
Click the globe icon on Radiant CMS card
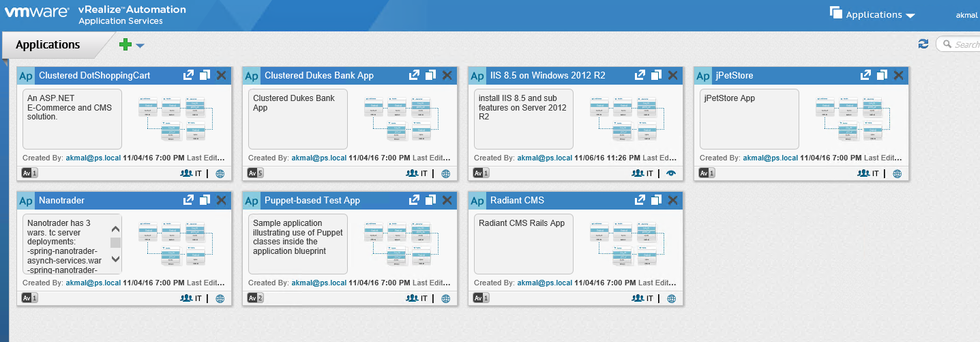point(671,299)
